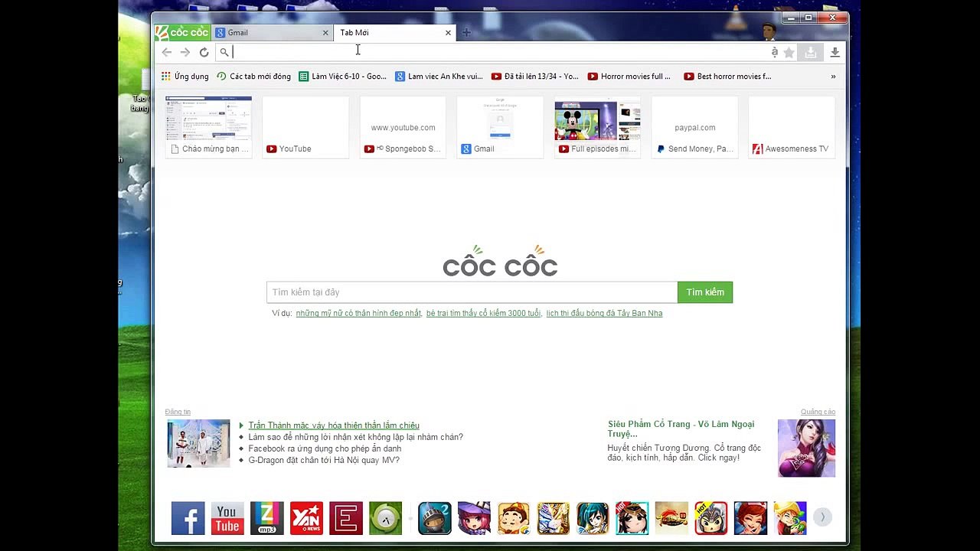Image resolution: width=980 pixels, height=551 pixels.
Task: Open Các tab mới đóng bookmark
Action: (x=253, y=77)
